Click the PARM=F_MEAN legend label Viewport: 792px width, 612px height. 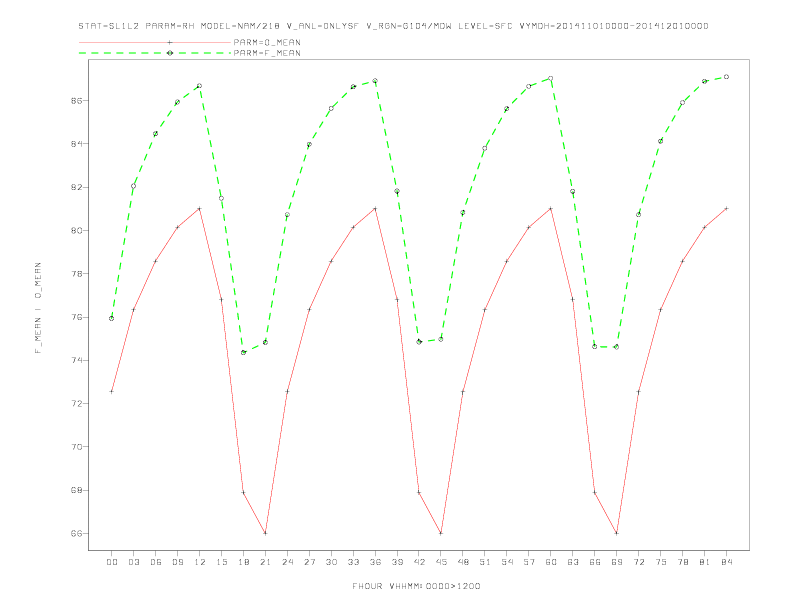(x=267, y=53)
